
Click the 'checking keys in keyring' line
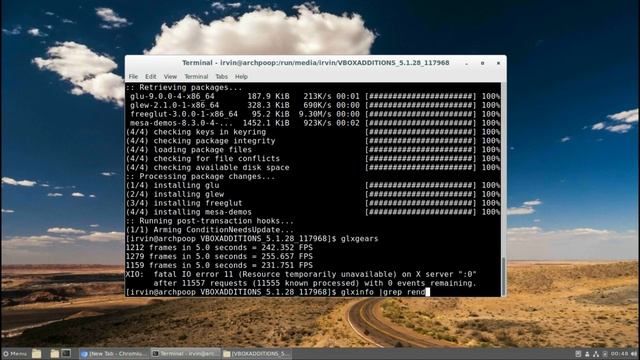[313, 132]
